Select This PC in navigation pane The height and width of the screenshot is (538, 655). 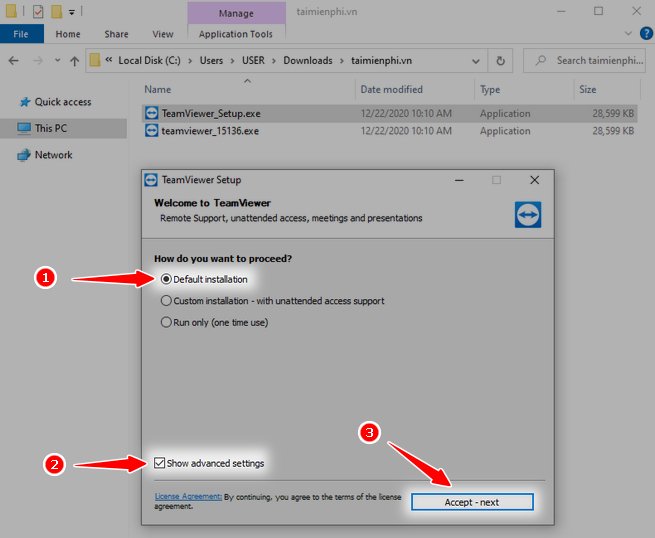point(51,128)
